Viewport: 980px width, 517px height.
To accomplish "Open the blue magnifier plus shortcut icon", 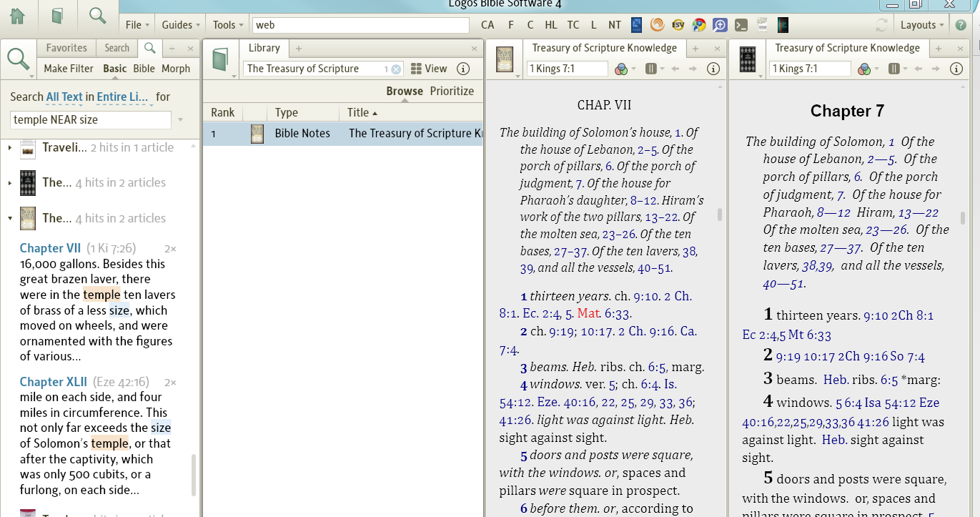I will tap(720, 24).
